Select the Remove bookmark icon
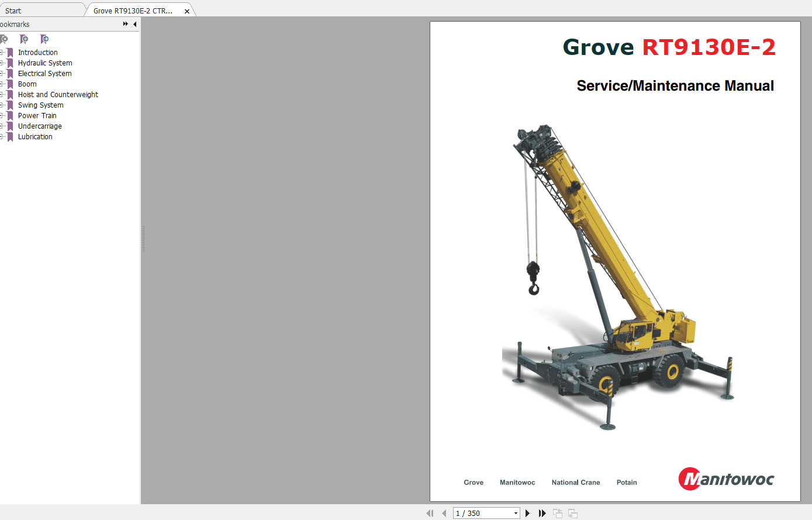This screenshot has width=812, height=520. coord(4,39)
